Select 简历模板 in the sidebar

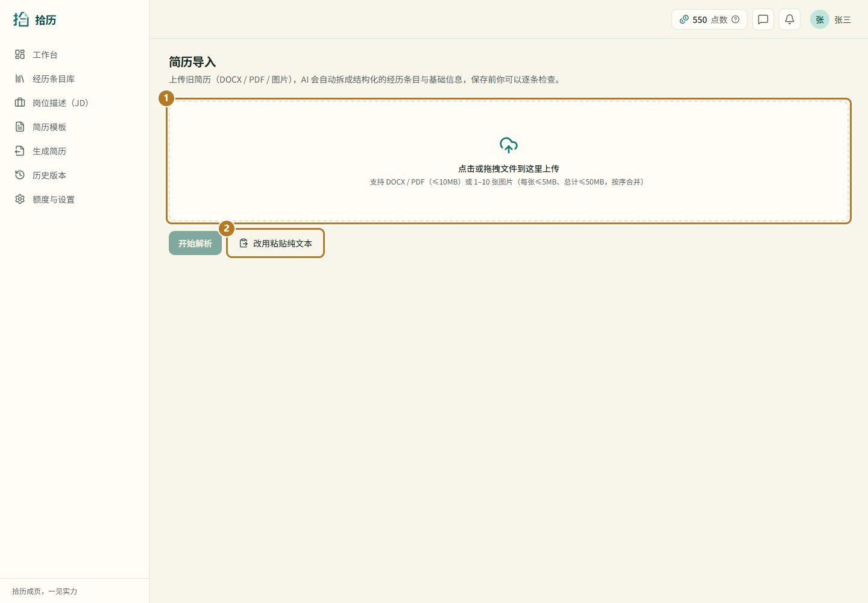pos(75,127)
